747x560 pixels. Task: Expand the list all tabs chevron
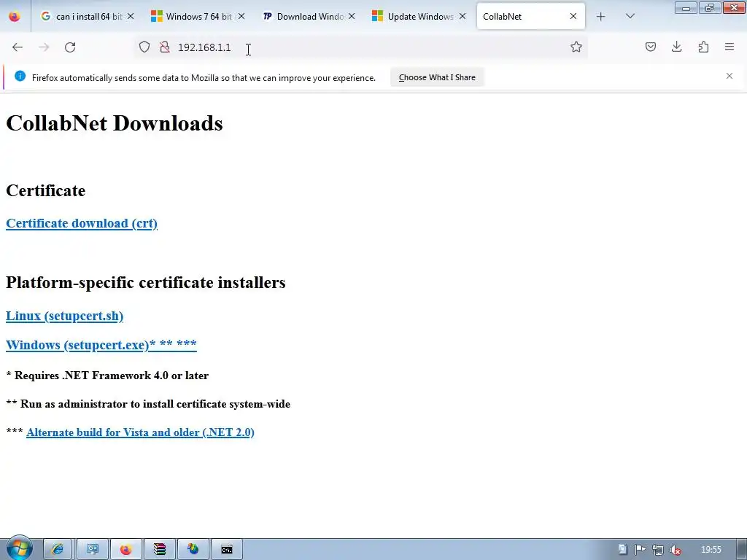click(630, 16)
